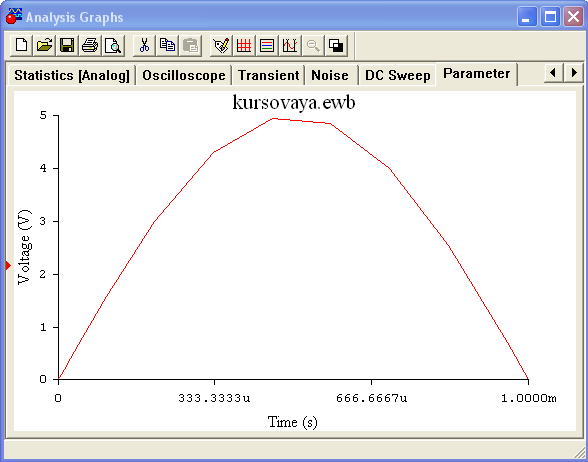Open the Transient tab
This screenshot has width=588, height=462.
coord(268,75)
